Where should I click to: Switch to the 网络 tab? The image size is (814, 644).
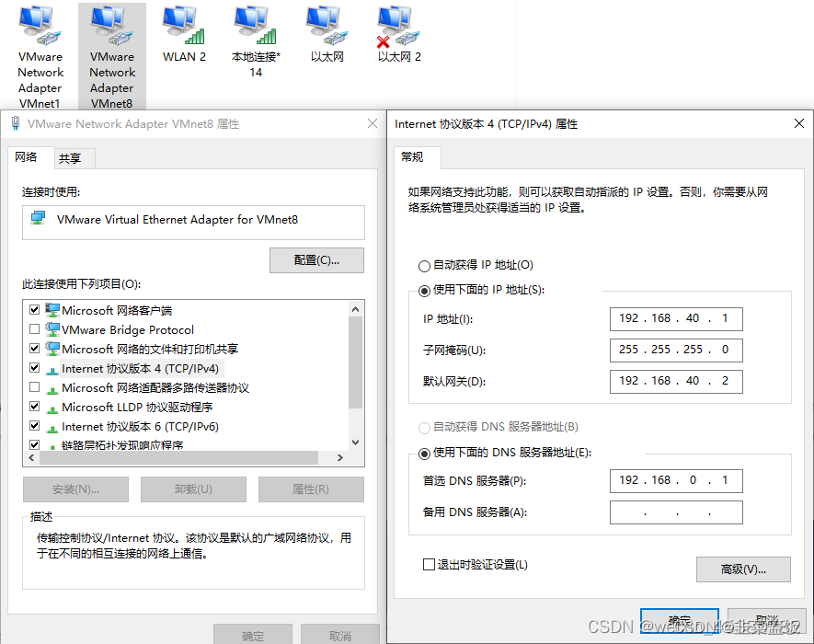click(30, 158)
